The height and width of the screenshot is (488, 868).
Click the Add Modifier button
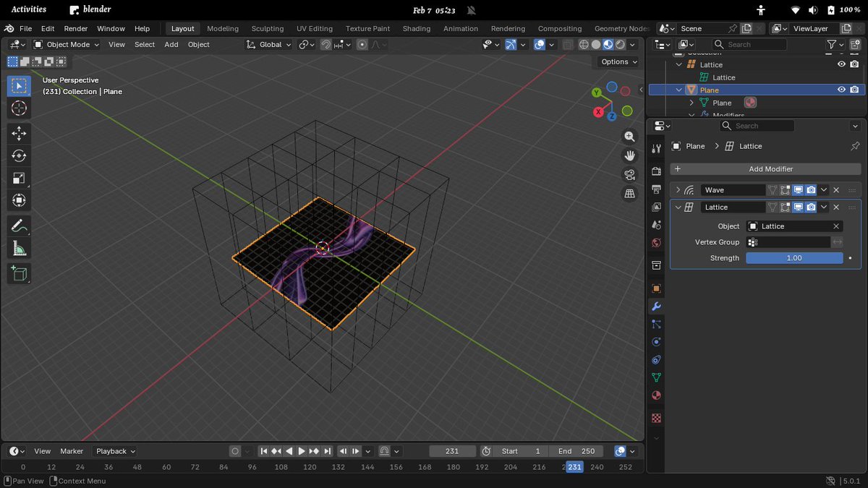pyautogui.click(x=766, y=169)
